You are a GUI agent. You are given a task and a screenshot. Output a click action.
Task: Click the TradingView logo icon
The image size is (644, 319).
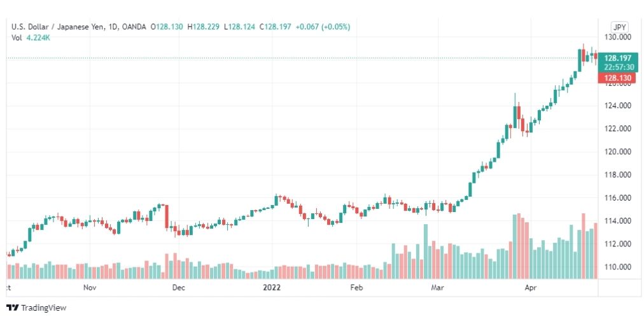13,308
